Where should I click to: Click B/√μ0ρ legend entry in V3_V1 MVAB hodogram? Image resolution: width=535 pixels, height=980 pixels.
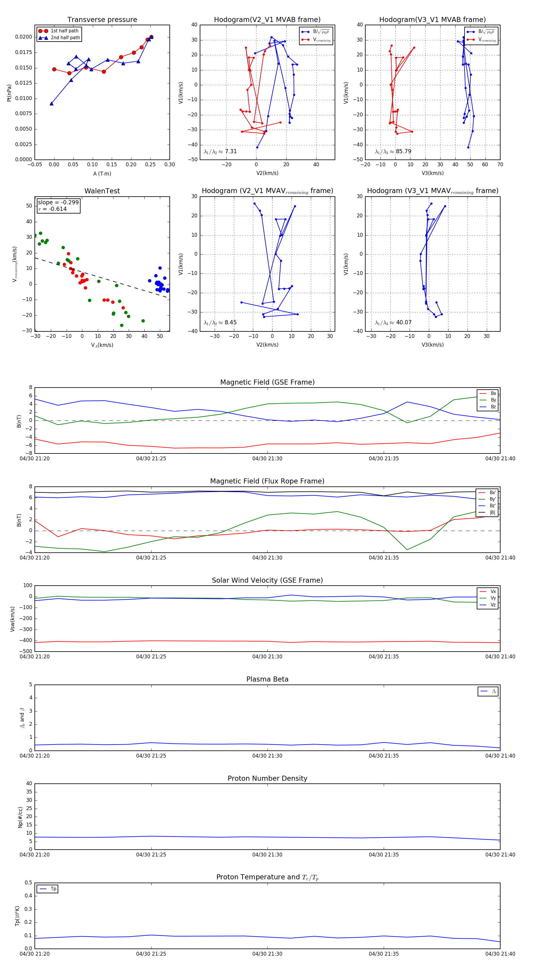[481, 32]
